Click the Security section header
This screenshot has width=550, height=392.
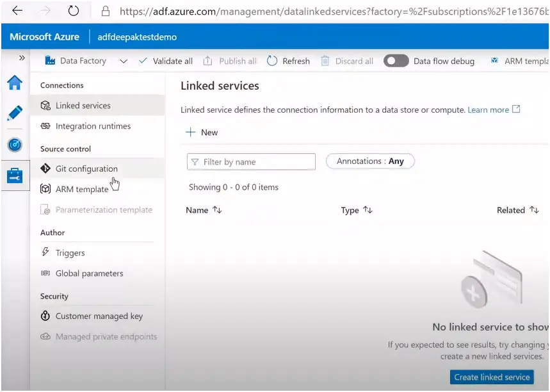[x=54, y=296]
